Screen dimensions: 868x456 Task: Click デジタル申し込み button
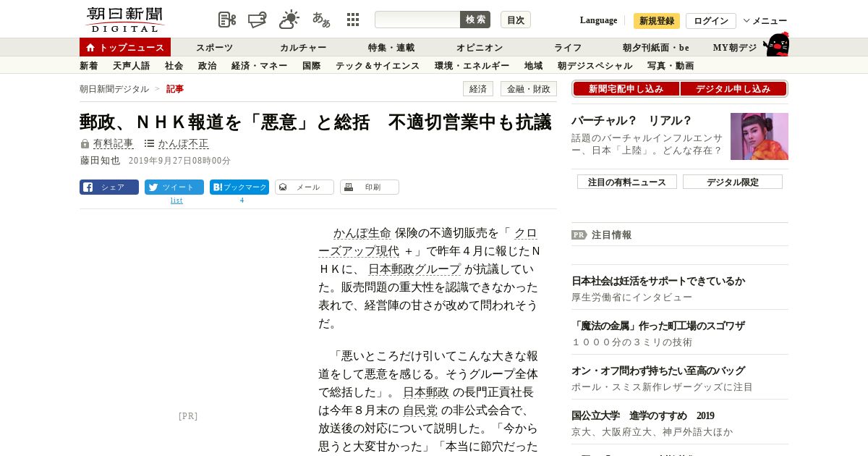(x=733, y=89)
